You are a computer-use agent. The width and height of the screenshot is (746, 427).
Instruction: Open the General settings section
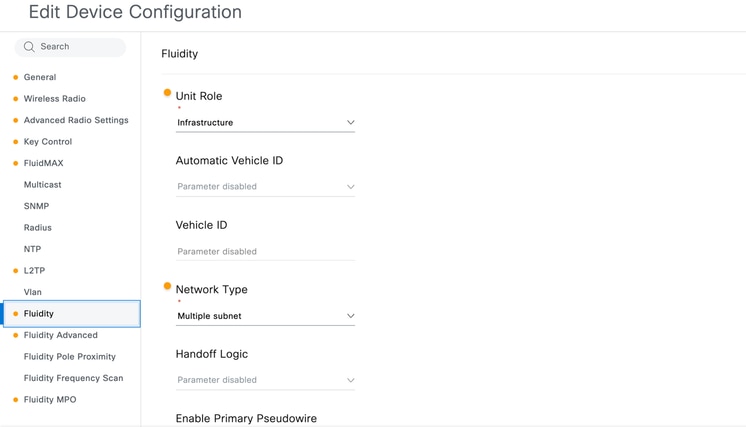click(x=40, y=77)
